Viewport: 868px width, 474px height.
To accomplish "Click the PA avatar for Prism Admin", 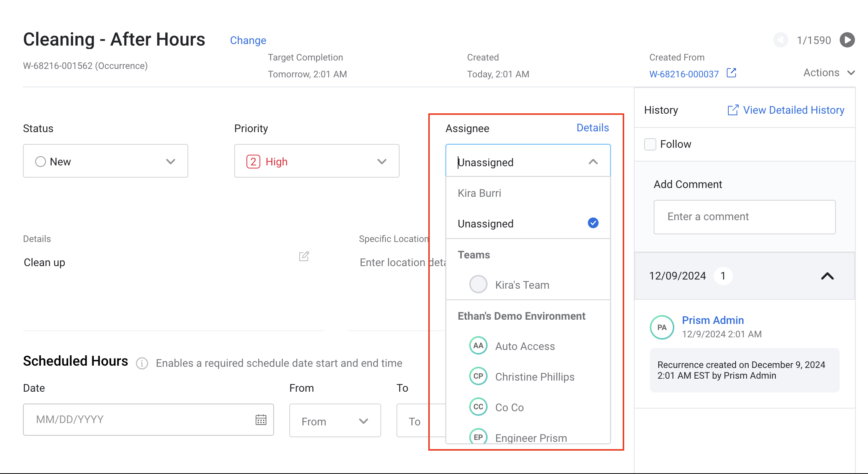I will [662, 327].
